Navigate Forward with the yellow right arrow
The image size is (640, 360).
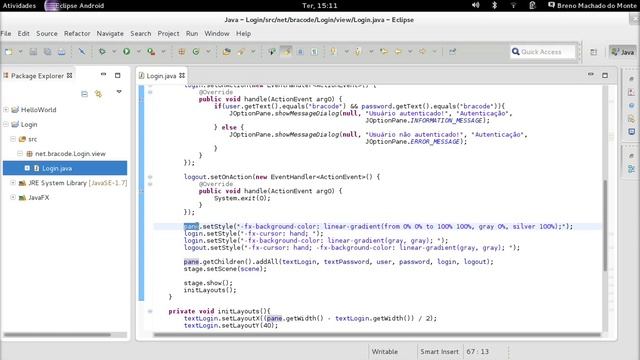click(x=422, y=52)
